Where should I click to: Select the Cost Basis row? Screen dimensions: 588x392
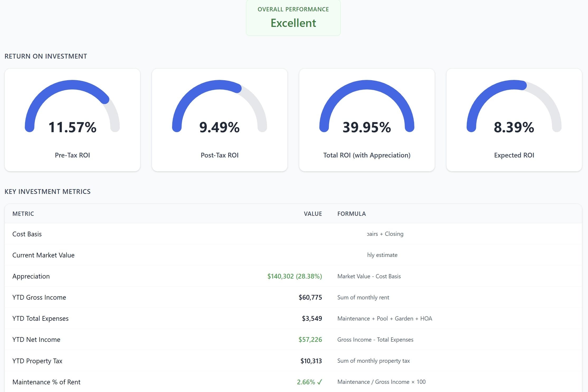(x=27, y=234)
